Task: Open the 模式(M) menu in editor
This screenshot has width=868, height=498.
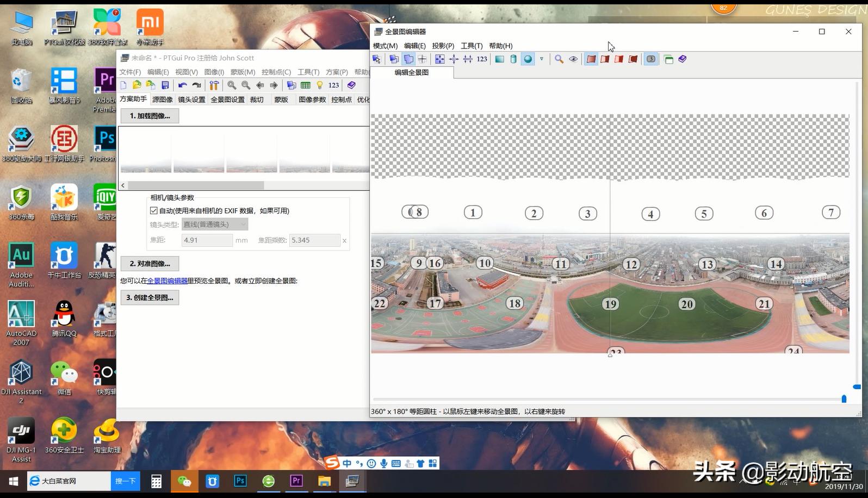Action: pyautogui.click(x=385, y=46)
